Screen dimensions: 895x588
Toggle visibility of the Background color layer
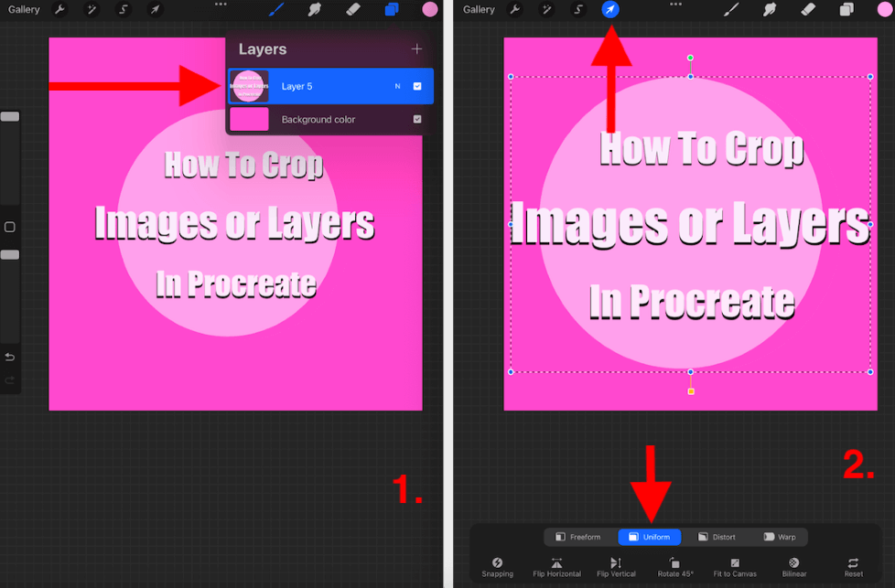point(417,119)
